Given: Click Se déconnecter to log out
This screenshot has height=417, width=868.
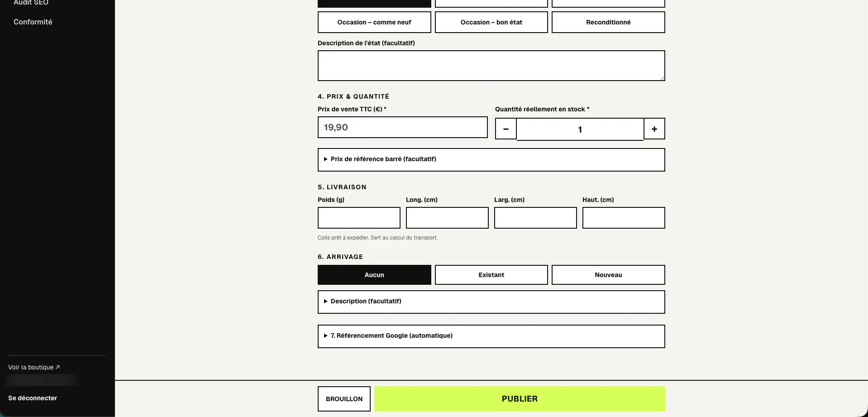Looking at the screenshot, I should pyautogui.click(x=33, y=398).
